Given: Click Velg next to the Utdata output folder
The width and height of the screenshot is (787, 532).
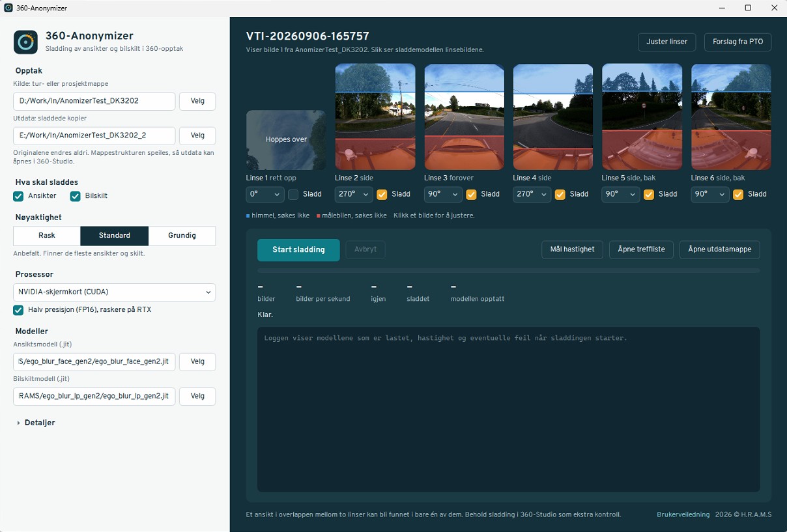Looking at the screenshot, I should (197, 136).
